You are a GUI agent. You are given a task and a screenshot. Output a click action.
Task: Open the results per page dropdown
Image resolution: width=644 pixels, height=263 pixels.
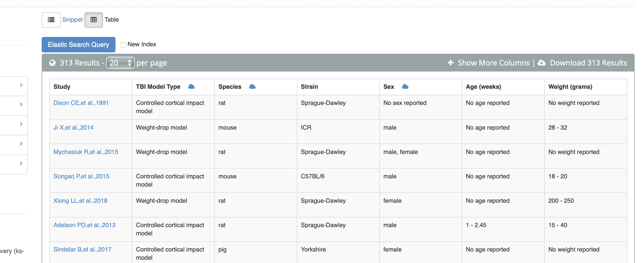coord(120,63)
